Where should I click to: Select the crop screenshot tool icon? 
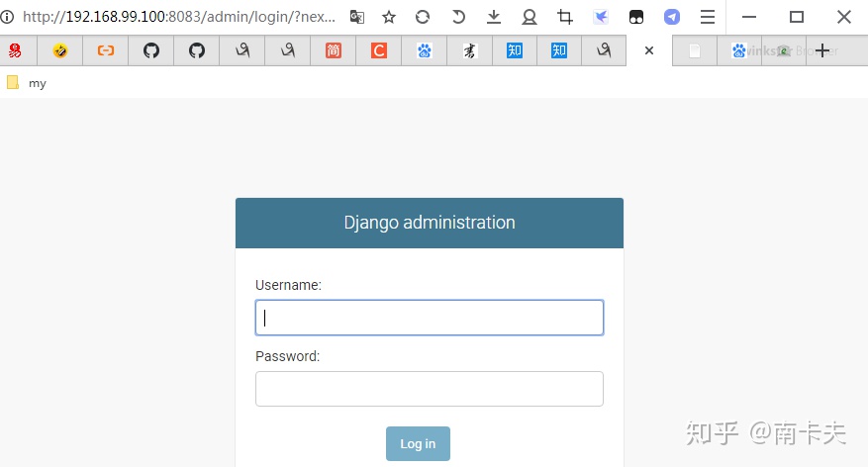[x=564, y=17]
